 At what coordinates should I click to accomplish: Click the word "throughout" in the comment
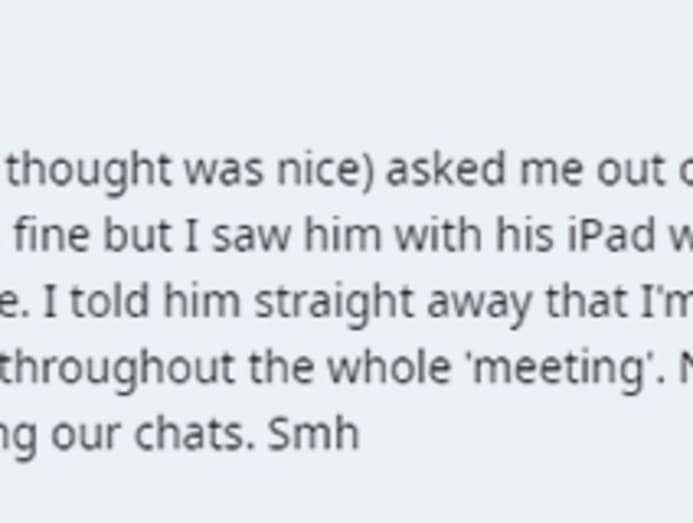102,369
